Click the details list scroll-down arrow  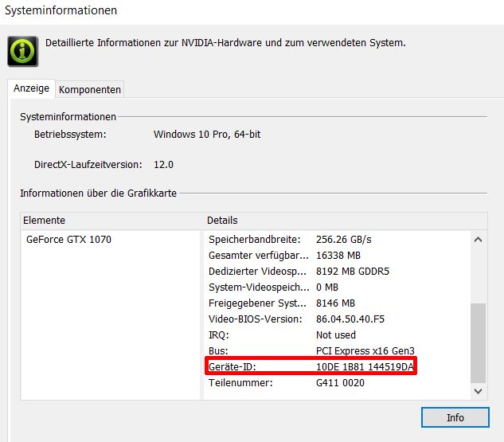point(478,391)
